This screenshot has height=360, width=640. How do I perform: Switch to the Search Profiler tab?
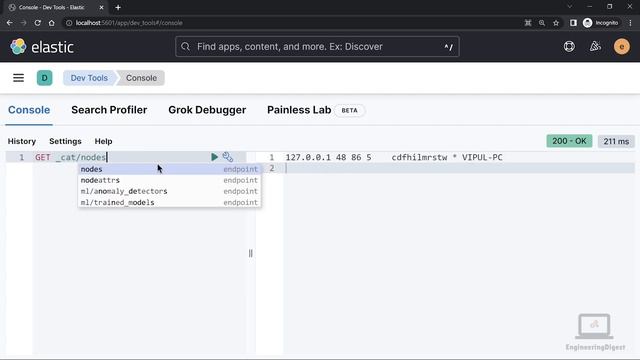[x=109, y=110]
